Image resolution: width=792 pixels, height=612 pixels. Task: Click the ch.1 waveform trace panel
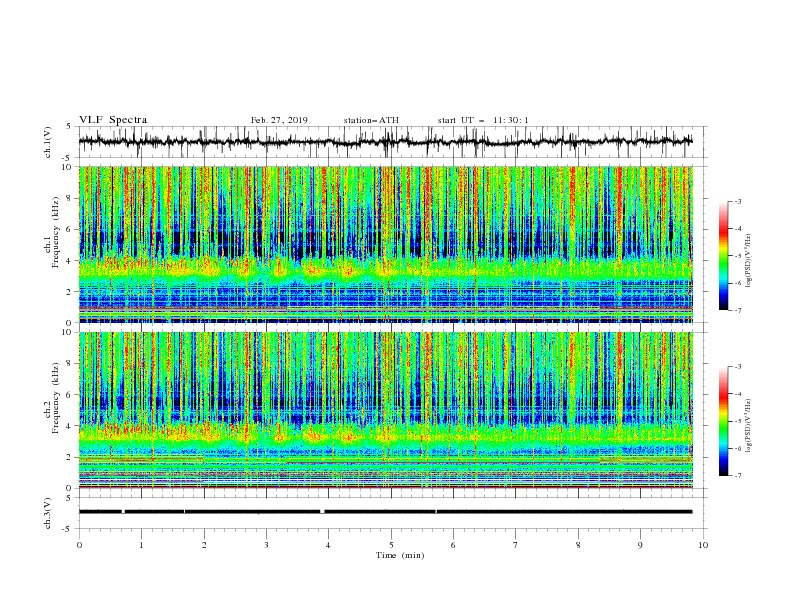(x=393, y=142)
